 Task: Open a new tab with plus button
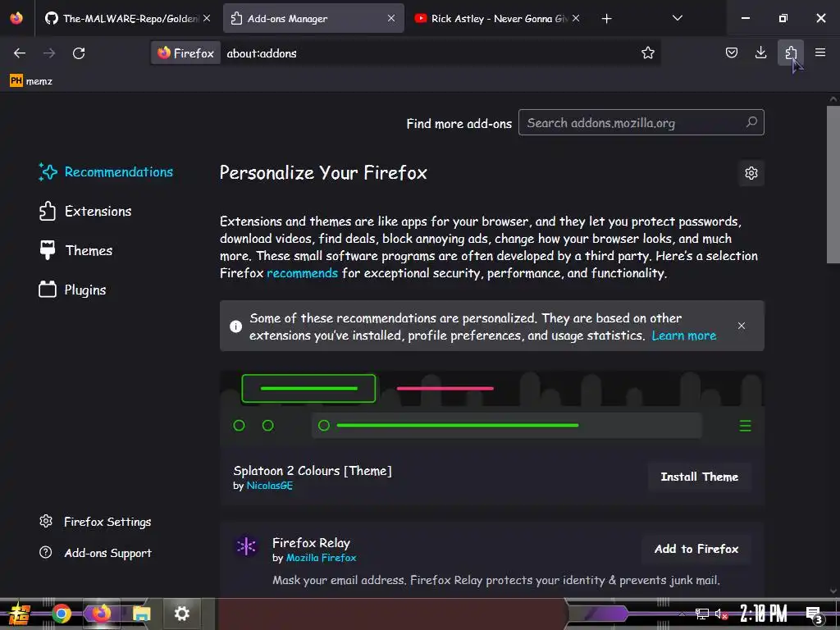[606, 19]
